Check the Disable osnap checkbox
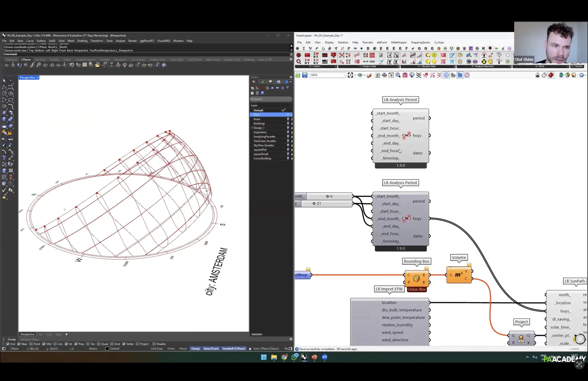Viewport: 588px width, 381px height. (154, 344)
